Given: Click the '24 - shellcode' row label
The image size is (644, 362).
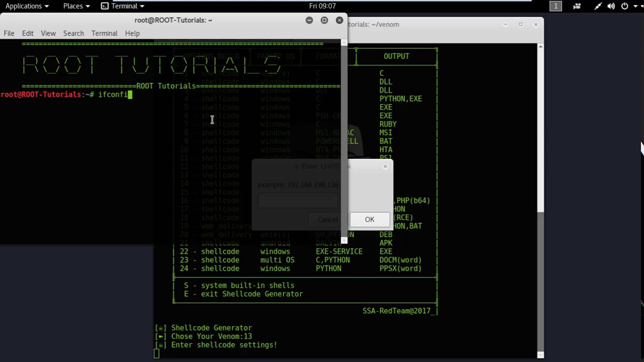Looking at the screenshot, I should (x=209, y=269).
